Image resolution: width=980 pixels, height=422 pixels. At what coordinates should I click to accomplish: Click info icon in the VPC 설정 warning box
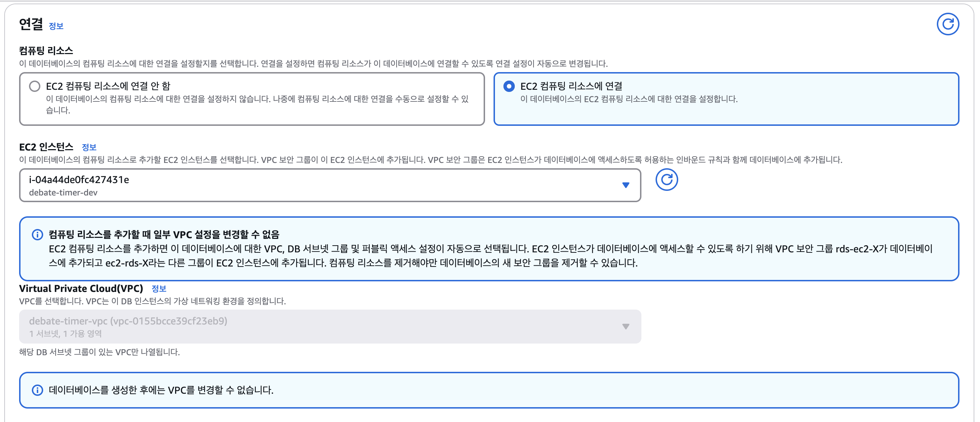(37, 235)
